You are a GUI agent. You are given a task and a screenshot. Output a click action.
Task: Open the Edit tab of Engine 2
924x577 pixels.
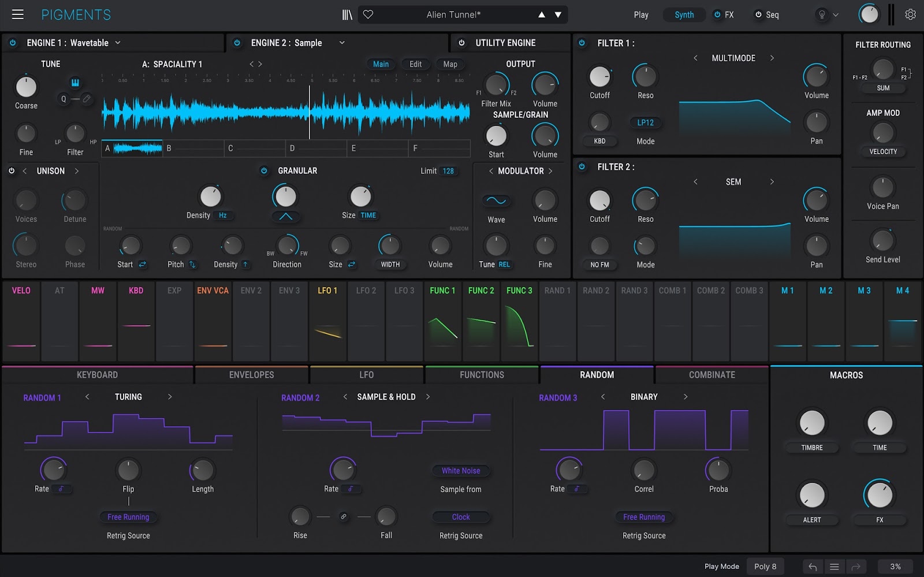[416, 64]
